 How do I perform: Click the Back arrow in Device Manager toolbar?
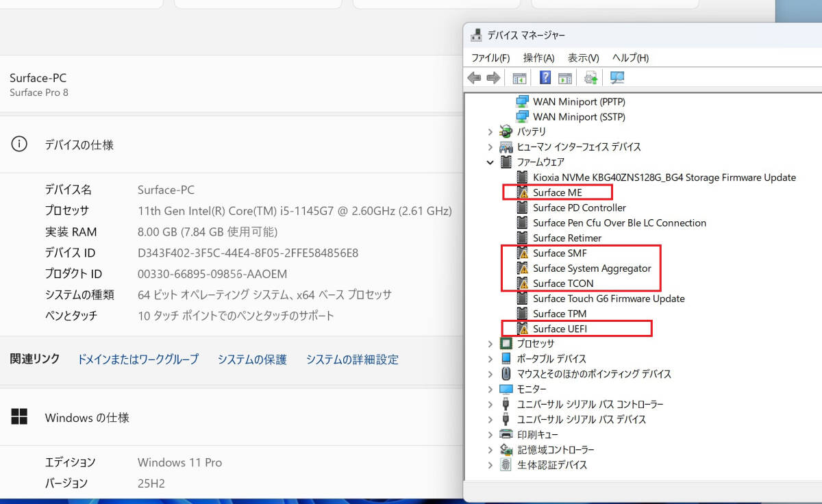pos(474,78)
